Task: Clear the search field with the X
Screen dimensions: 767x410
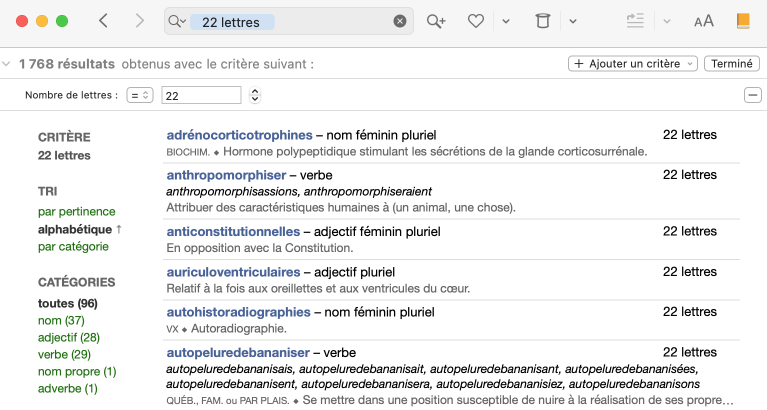Action: pyautogui.click(x=400, y=21)
